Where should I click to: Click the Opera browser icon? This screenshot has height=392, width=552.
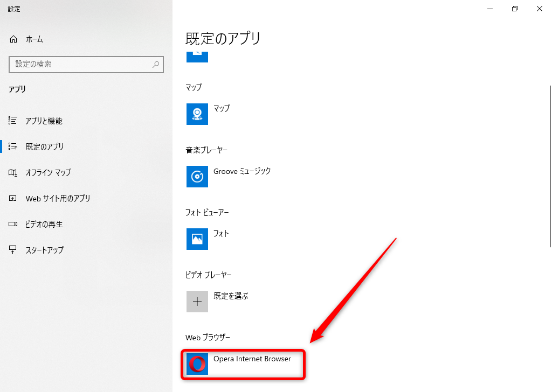click(197, 364)
